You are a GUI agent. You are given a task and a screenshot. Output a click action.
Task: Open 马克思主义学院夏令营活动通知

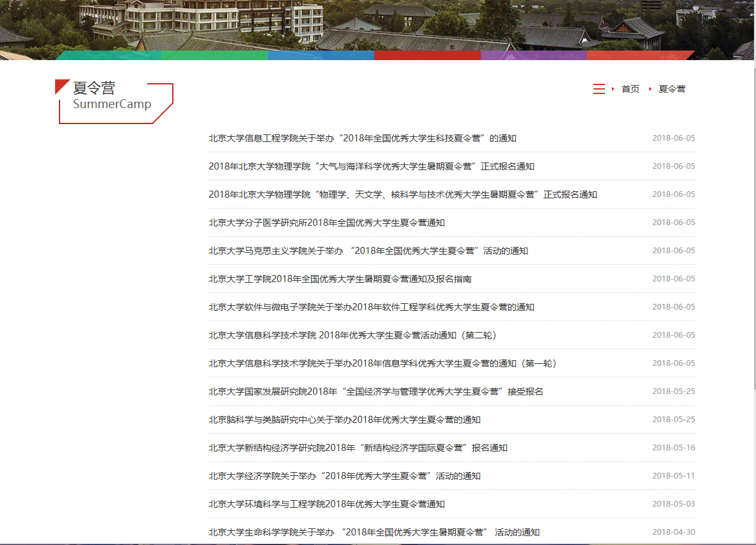tap(368, 251)
